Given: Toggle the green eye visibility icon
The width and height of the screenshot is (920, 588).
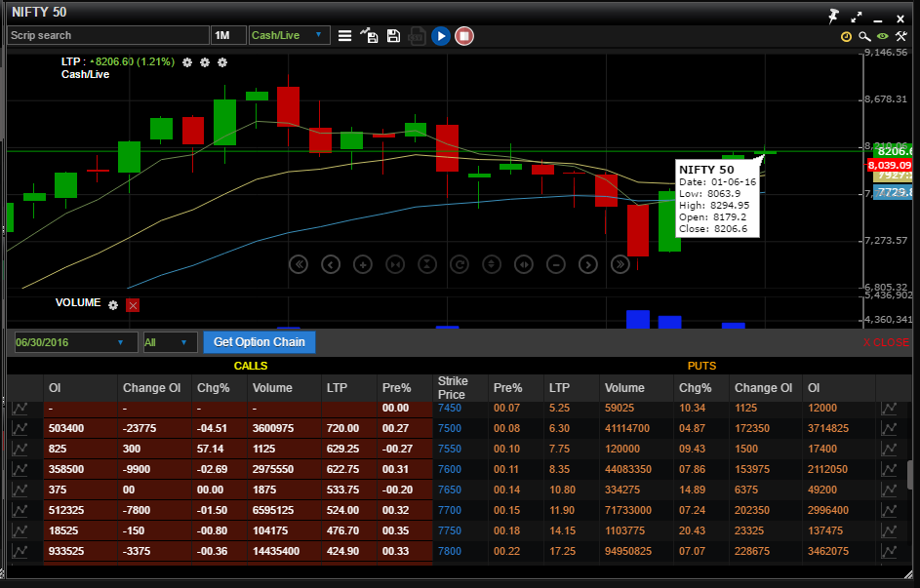Looking at the screenshot, I should (883, 36).
